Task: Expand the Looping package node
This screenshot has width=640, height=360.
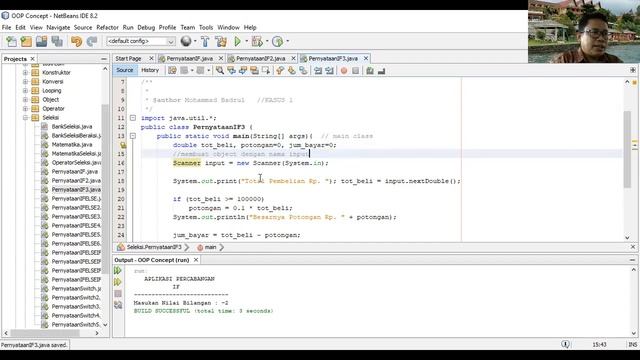Action: [25, 91]
